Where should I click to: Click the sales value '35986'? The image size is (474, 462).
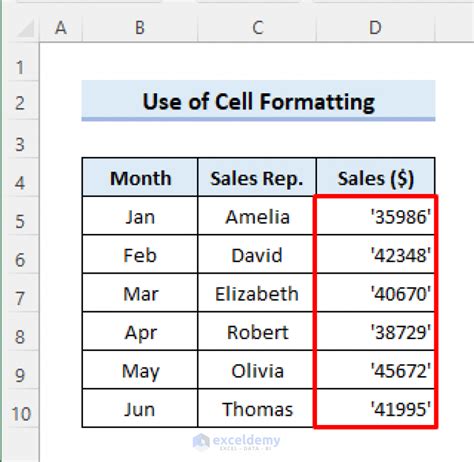click(376, 216)
